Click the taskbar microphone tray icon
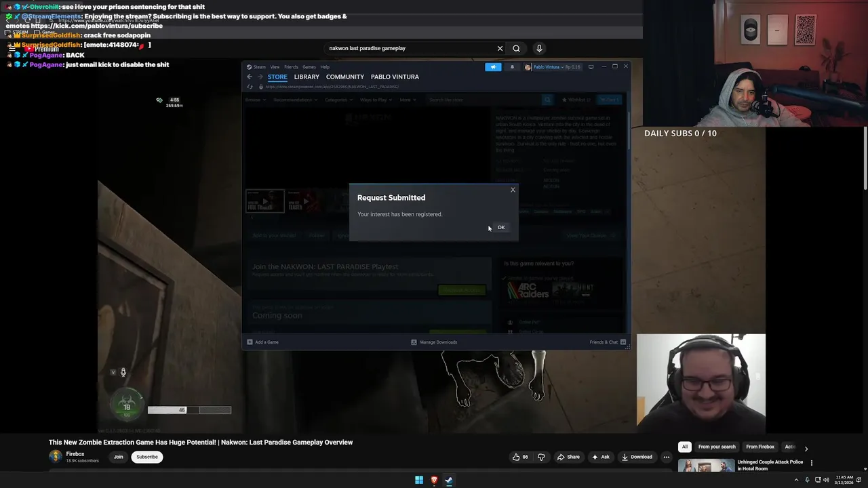Screen dimensions: 868x488 807,481
